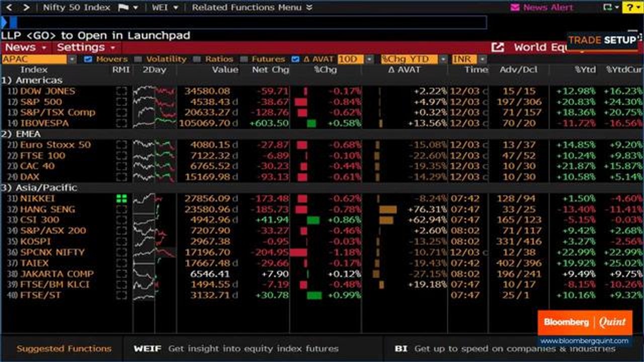The image size is (644, 362).
Task: Click the orange Δ AVAT bar for HANG SENG
Action: coord(387,210)
